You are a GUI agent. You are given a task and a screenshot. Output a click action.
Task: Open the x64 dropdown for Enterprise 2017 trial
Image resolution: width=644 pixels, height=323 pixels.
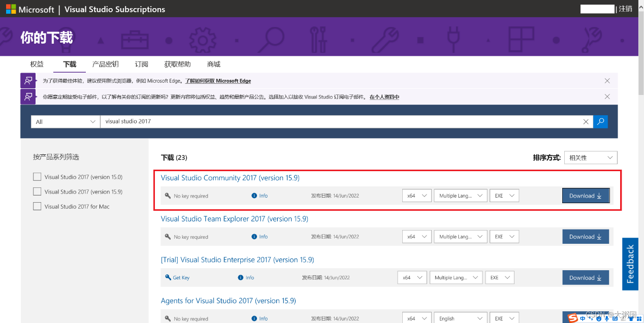point(412,278)
